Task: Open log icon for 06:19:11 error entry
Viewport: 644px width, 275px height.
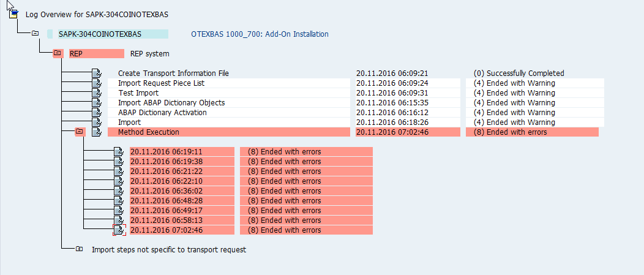Action: point(119,152)
